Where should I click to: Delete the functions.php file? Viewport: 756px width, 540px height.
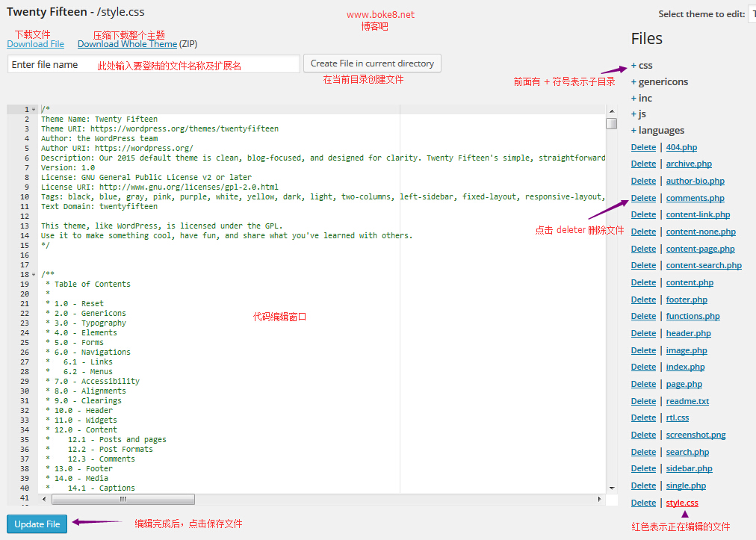[643, 316]
